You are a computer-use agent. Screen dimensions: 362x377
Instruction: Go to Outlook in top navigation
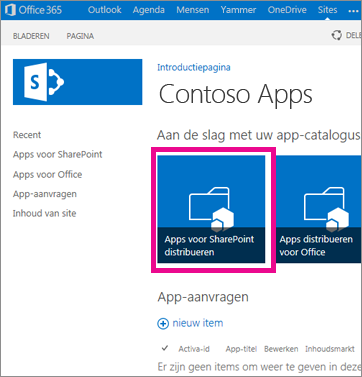coord(105,10)
